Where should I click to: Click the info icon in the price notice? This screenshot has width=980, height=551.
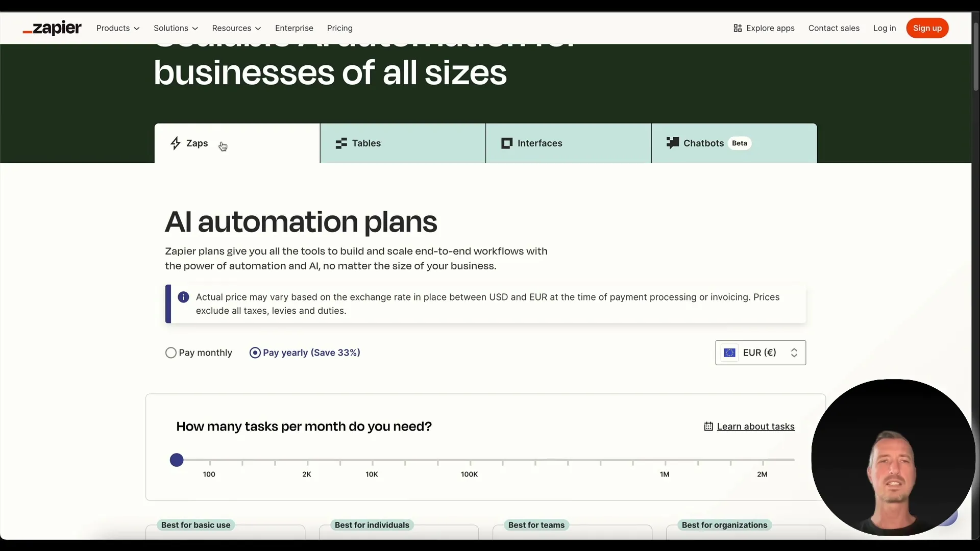(x=183, y=297)
